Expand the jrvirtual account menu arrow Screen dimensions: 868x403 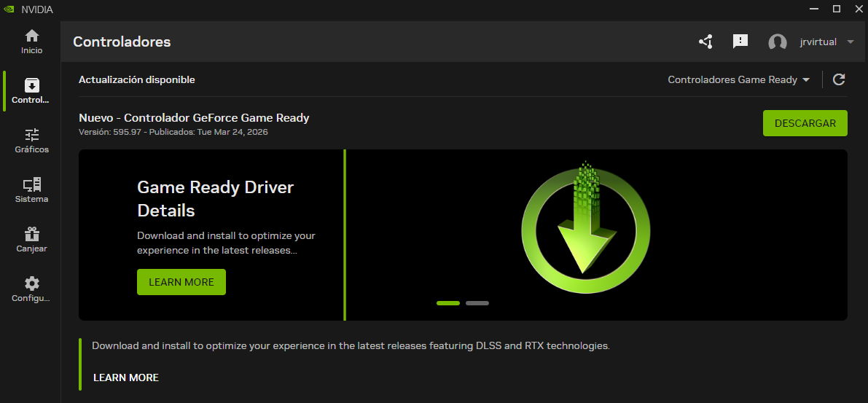[851, 42]
